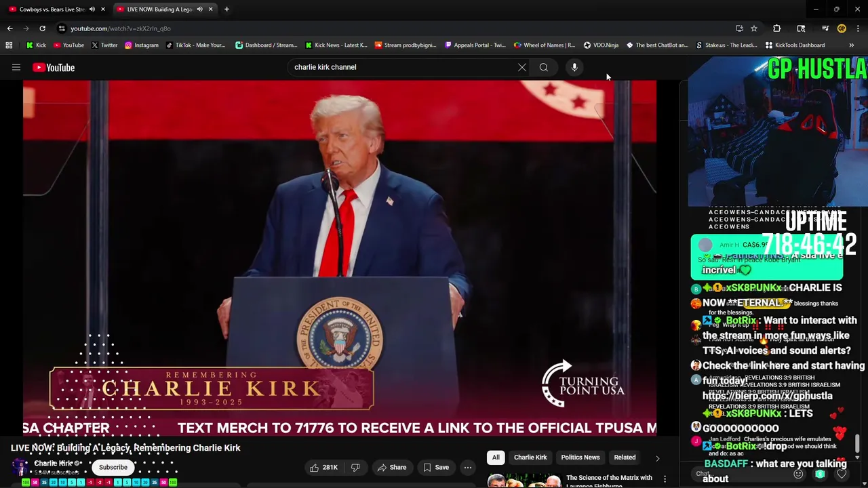This screenshot has width=868, height=488.
Task: Close the Cowboys vs. Bears tab
Action: point(103,9)
